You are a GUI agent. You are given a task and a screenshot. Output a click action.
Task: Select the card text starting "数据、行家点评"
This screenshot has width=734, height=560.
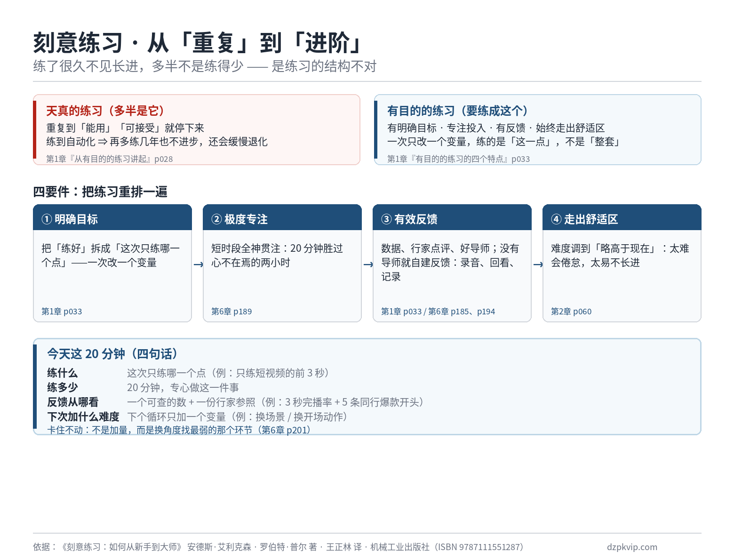450,263
